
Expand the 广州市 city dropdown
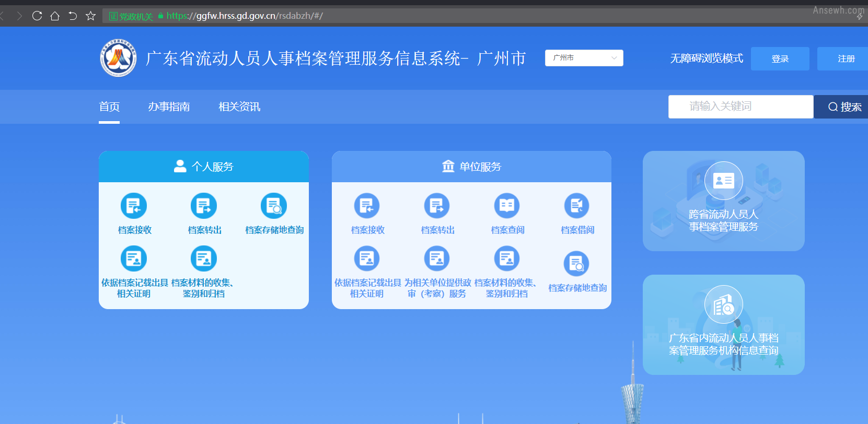(584, 58)
